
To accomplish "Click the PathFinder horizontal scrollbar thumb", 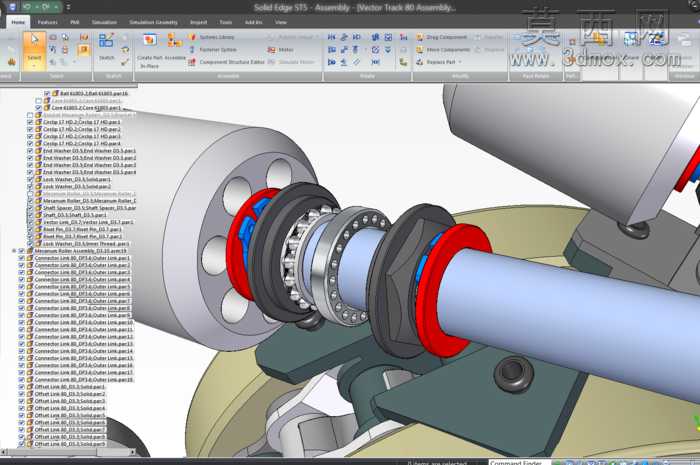I will 53,452.
